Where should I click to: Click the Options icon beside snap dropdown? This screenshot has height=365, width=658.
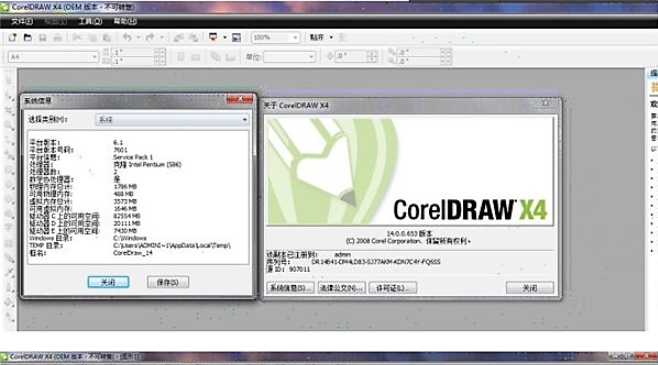[342, 37]
